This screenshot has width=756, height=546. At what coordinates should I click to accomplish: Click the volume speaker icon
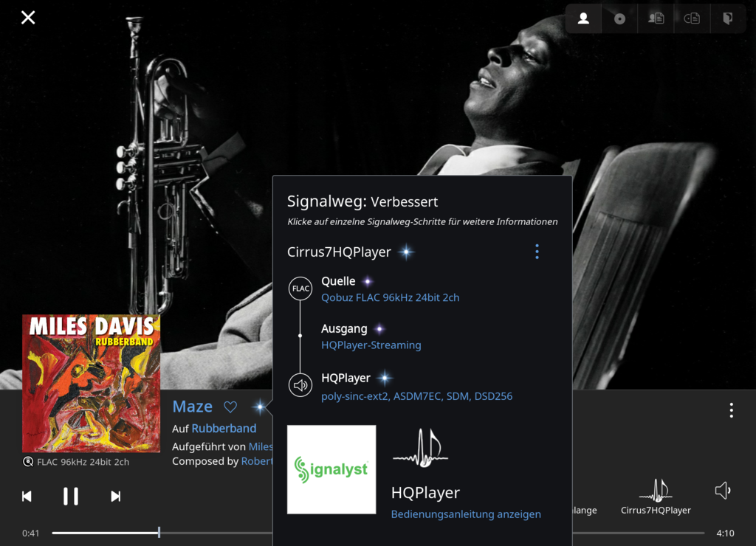pyautogui.click(x=723, y=491)
